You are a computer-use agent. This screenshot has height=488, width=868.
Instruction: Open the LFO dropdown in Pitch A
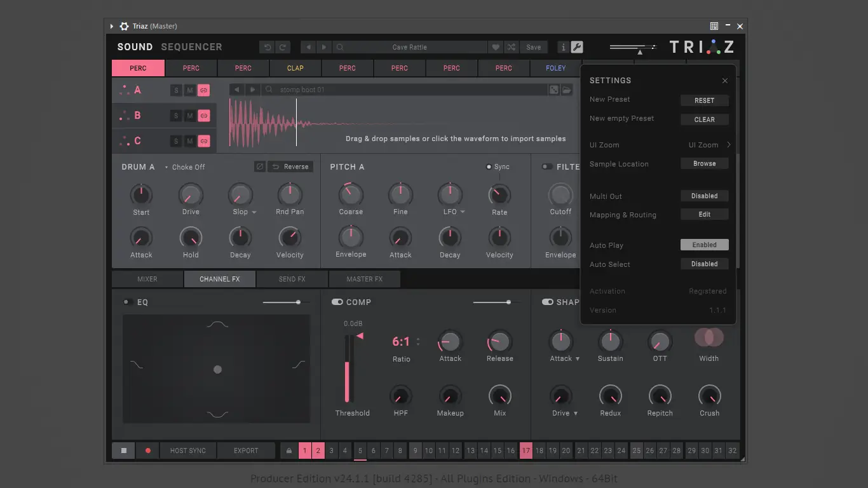click(463, 212)
